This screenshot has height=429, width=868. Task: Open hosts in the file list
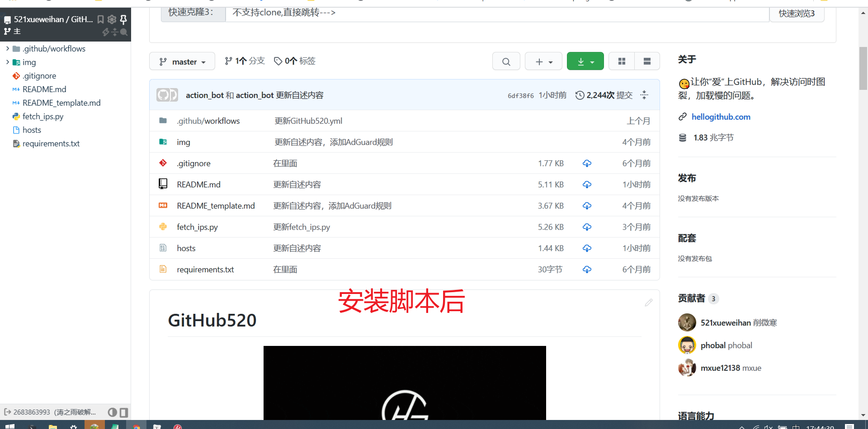click(186, 248)
